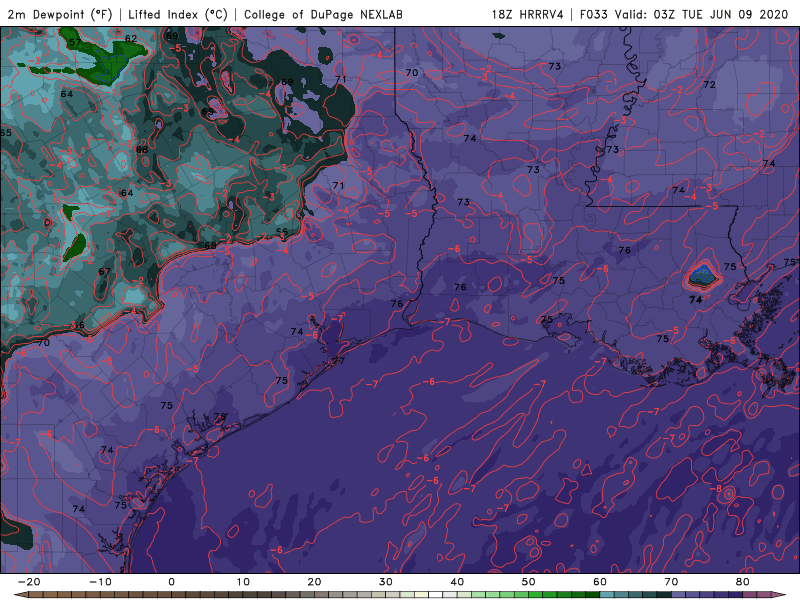The image size is (800, 600).
Task: Click the "67" dewpoint value on the map
Action: (105, 271)
